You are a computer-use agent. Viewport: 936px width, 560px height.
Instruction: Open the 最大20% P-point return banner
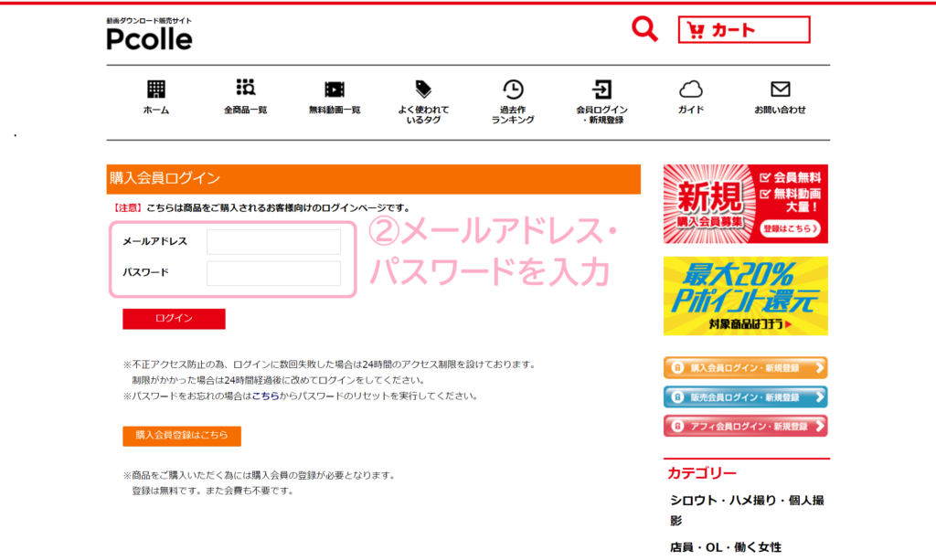pyautogui.click(x=745, y=296)
